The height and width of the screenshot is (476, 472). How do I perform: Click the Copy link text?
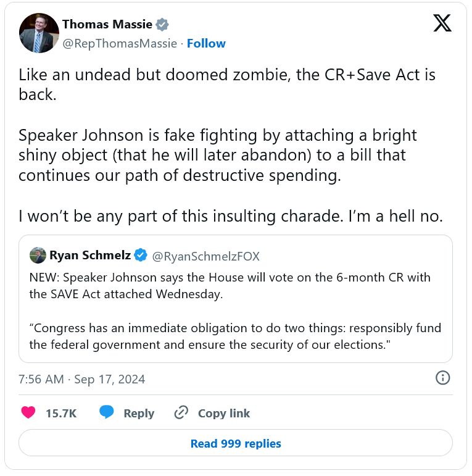224,414
